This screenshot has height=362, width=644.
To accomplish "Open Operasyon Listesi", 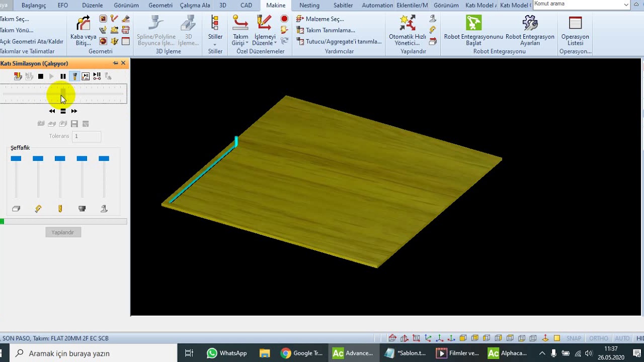I will (575, 31).
